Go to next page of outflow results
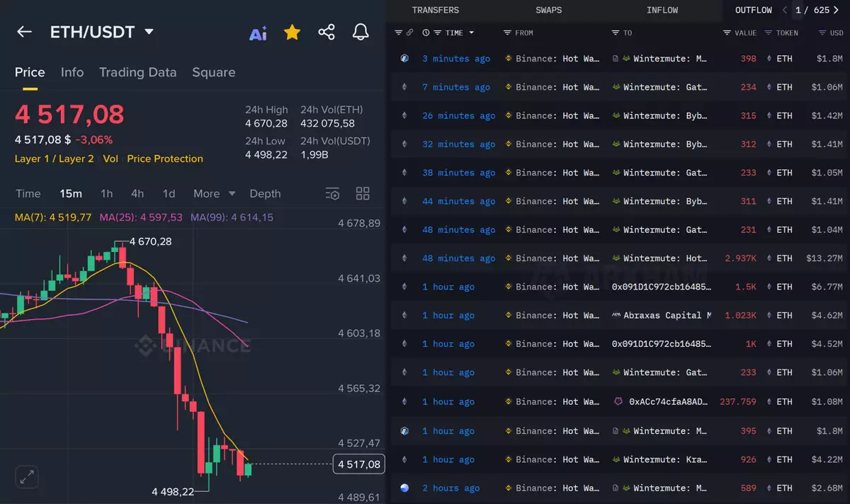 (835, 10)
